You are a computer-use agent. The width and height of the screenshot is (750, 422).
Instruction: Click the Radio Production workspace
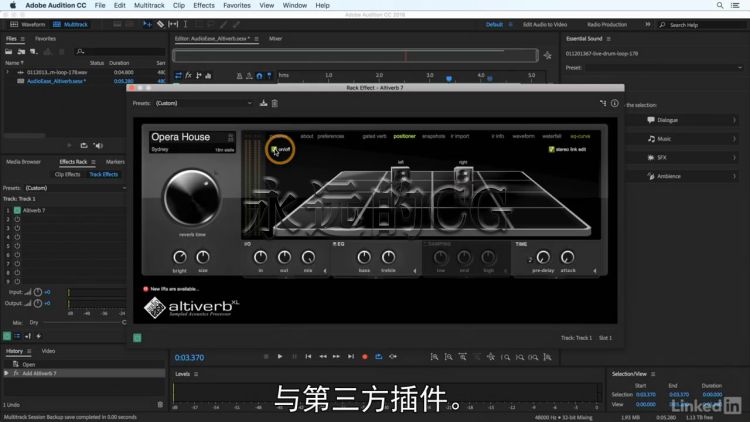pyautogui.click(x=607, y=24)
